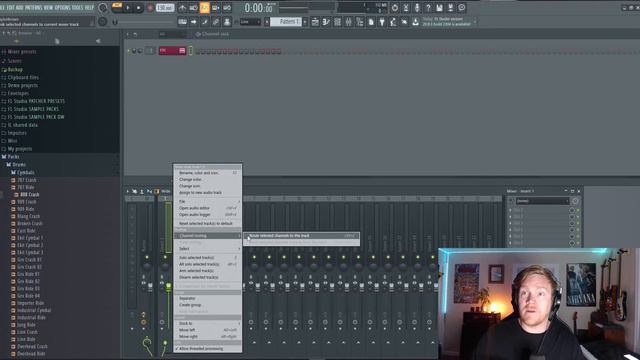Click the stamp icon left of snap selector
The height and width of the screenshot is (360, 640).
tap(227, 22)
